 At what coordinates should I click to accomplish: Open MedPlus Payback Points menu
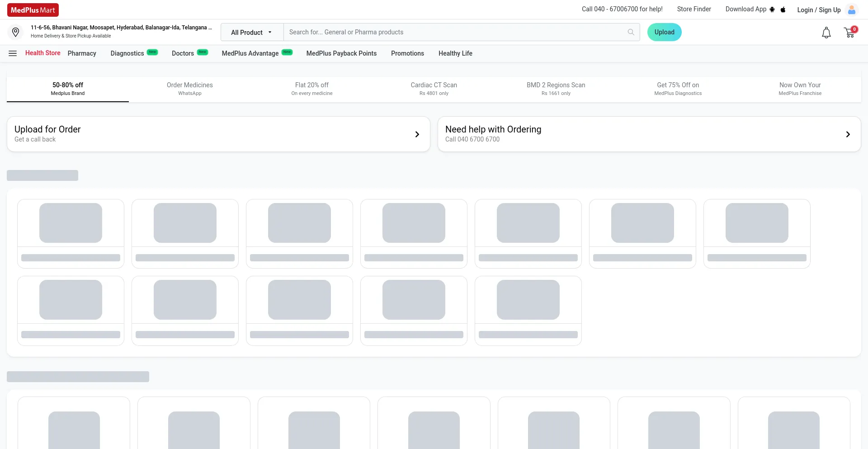pyautogui.click(x=341, y=53)
